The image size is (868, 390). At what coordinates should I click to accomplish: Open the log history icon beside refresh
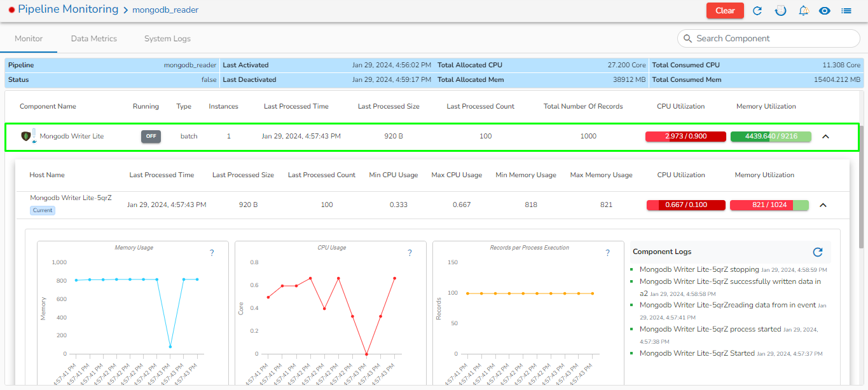click(x=780, y=10)
